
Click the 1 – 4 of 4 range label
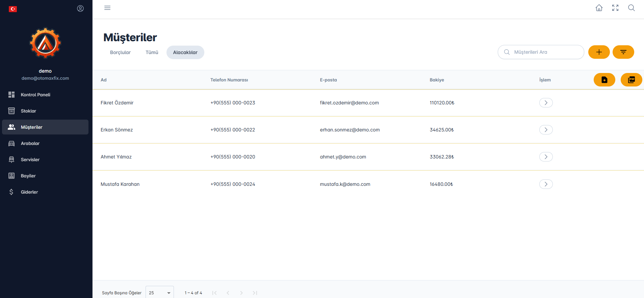tap(194, 293)
